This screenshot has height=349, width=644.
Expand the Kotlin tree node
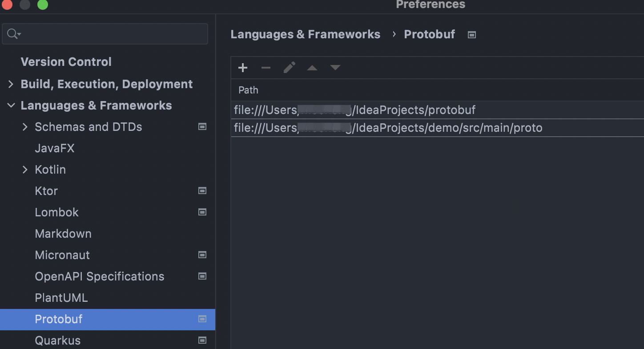click(25, 169)
